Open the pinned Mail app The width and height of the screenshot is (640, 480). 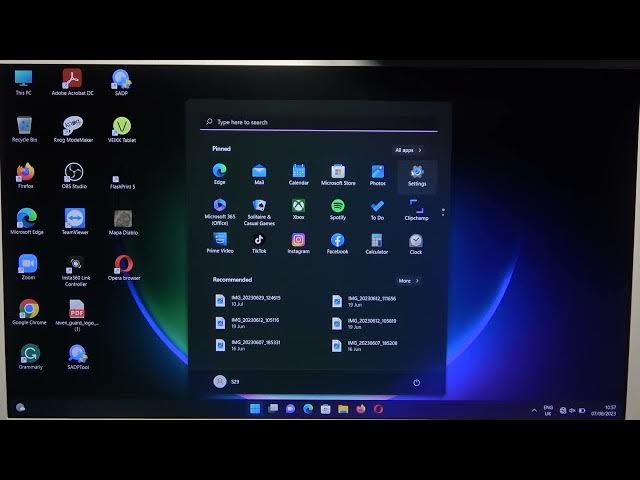coord(259,174)
